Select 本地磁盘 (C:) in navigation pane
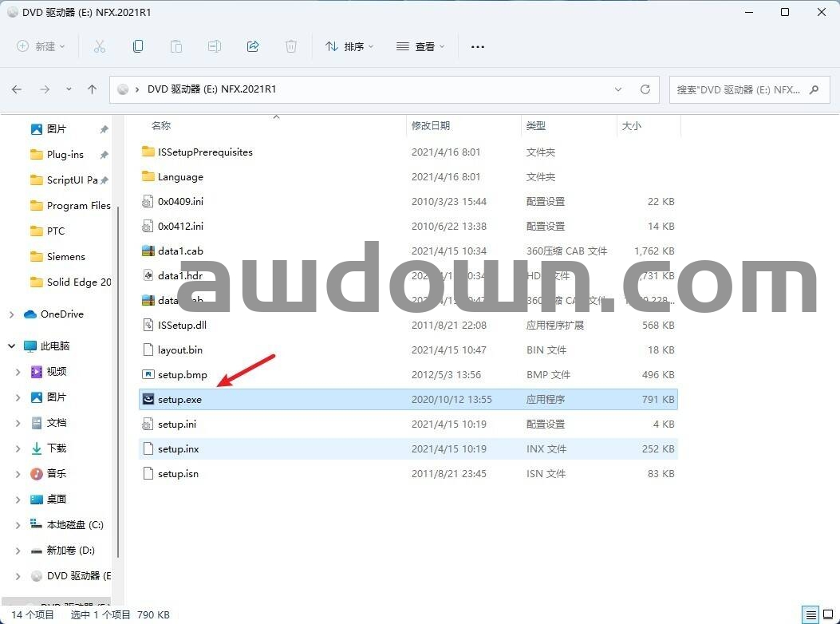The width and height of the screenshot is (840, 624). pos(75,525)
